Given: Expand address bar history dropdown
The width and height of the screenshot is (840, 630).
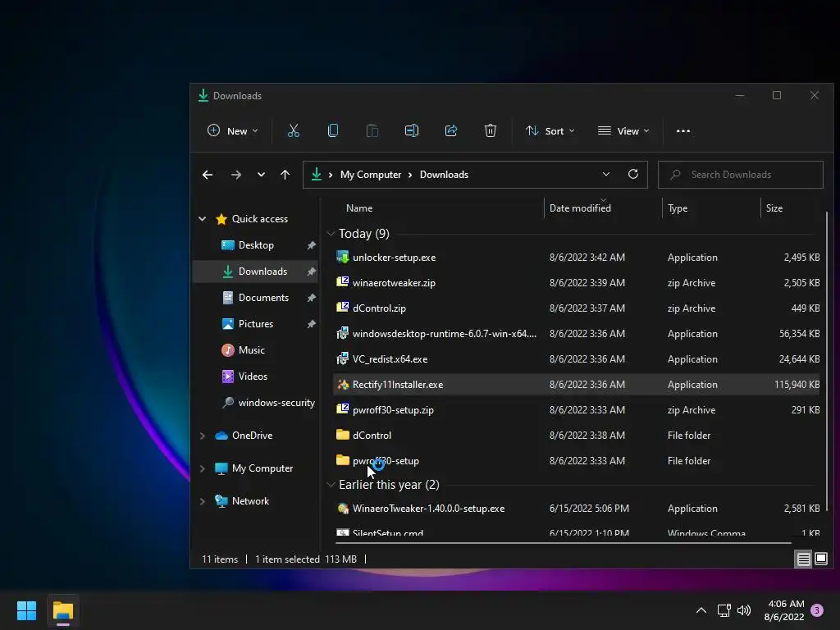Looking at the screenshot, I should [x=606, y=174].
